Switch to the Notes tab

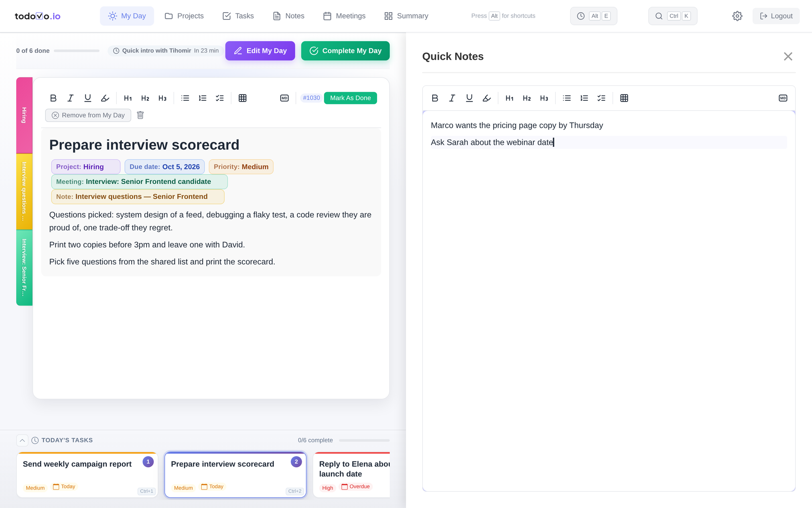289,16
